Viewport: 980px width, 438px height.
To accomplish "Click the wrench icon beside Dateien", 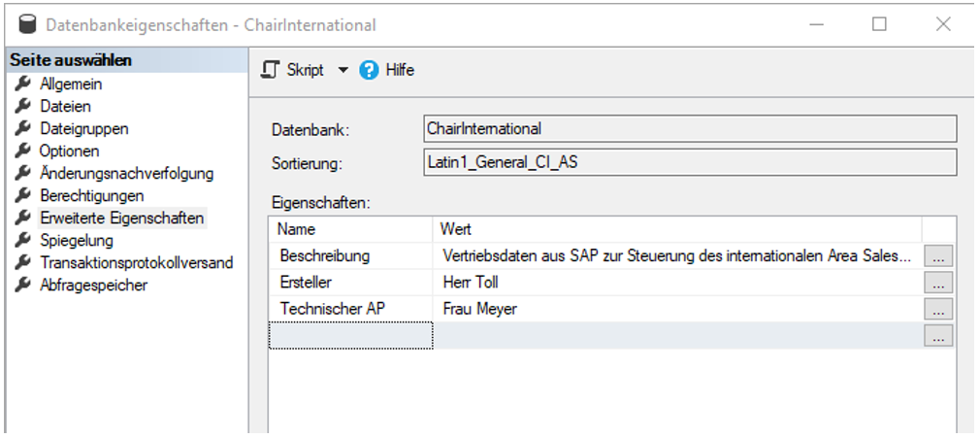I will point(22,106).
